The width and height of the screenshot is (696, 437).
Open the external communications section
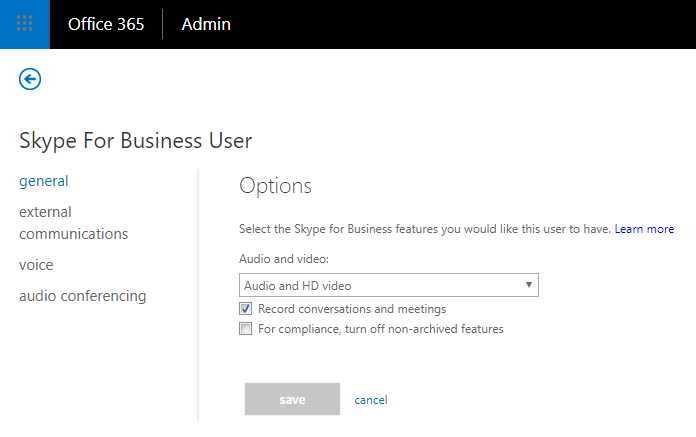pos(73,223)
